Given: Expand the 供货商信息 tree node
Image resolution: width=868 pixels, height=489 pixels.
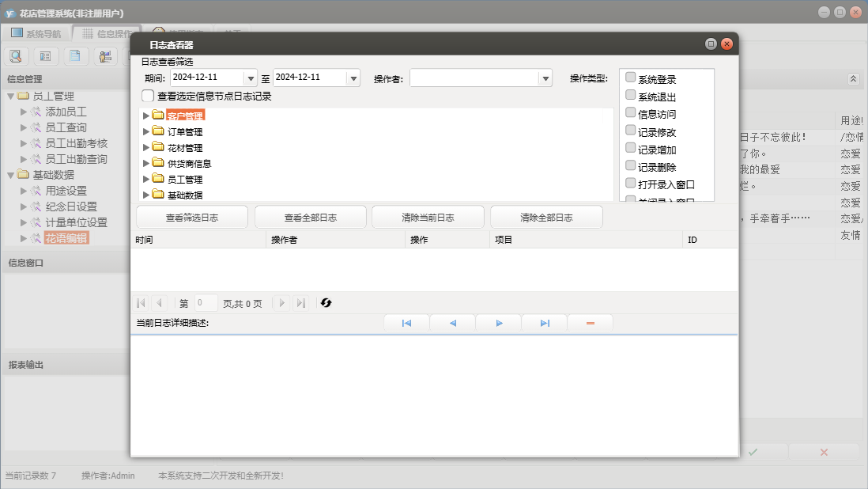Looking at the screenshot, I should 145,164.
